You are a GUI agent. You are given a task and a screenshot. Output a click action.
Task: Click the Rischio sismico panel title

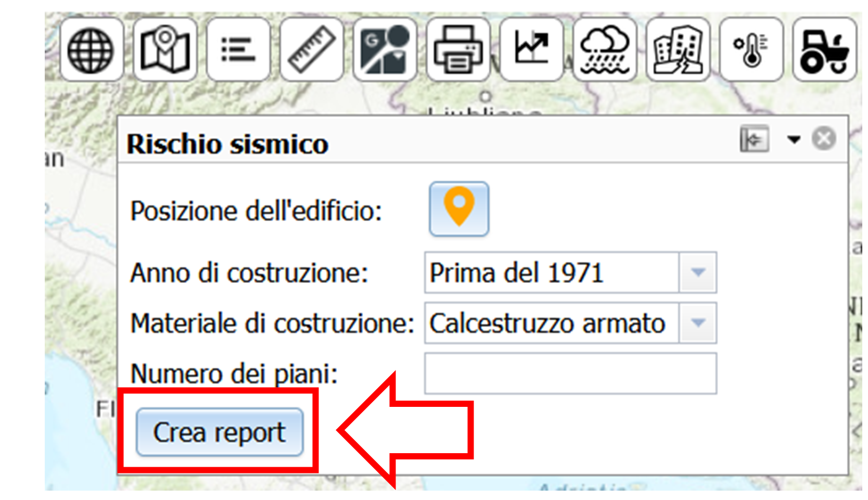(227, 144)
